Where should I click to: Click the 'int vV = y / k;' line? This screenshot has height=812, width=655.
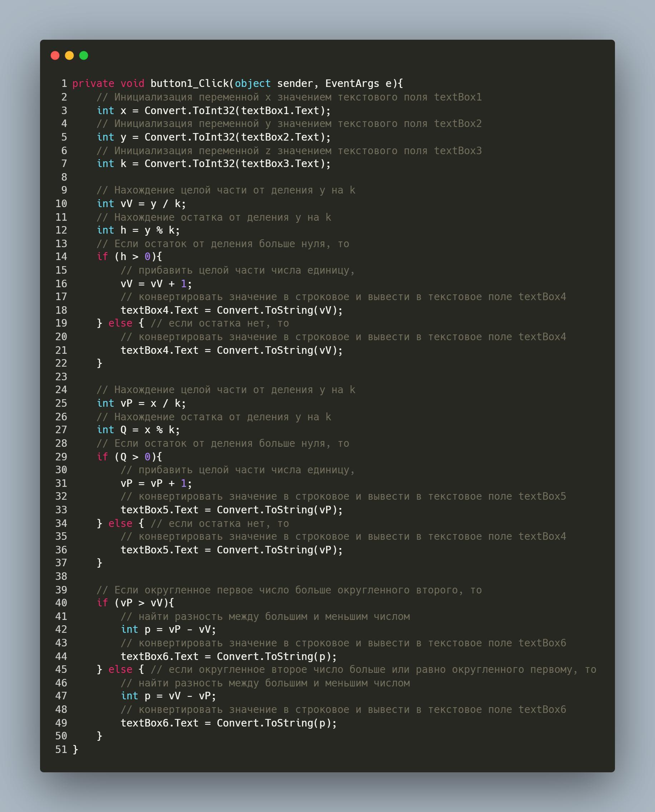[142, 204]
